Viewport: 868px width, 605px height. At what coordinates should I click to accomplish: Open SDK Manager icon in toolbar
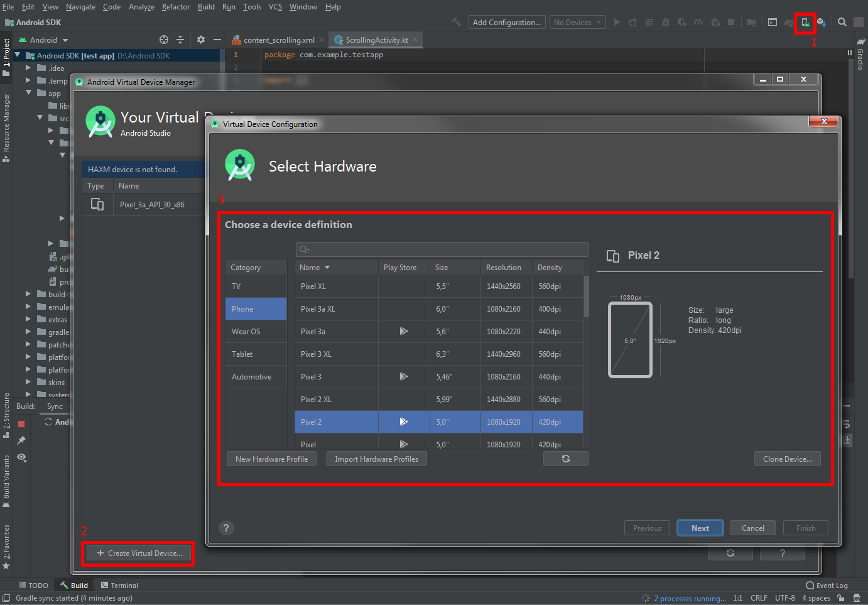point(821,23)
